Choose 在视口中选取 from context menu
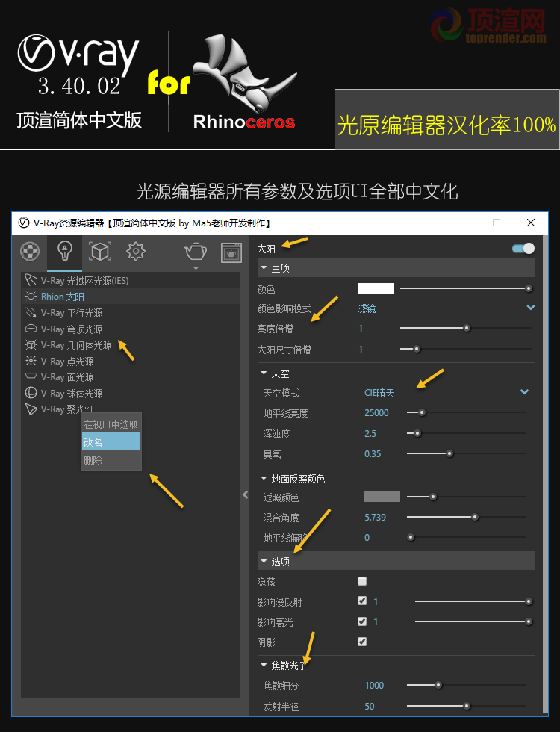 pyautogui.click(x=111, y=424)
